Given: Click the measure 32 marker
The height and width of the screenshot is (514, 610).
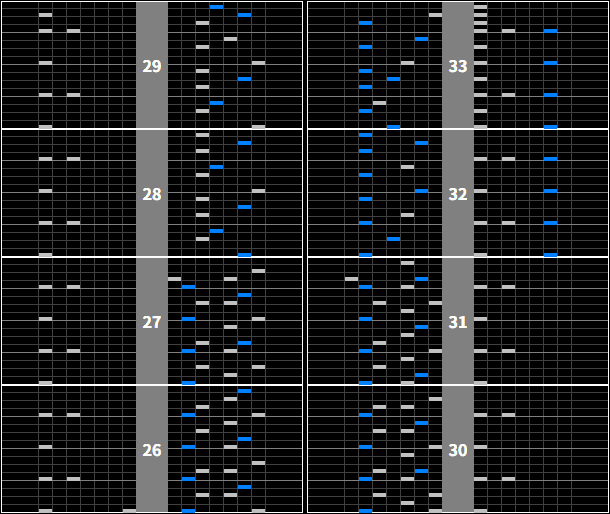Looking at the screenshot, I should pyautogui.click(x=458, y=195).
